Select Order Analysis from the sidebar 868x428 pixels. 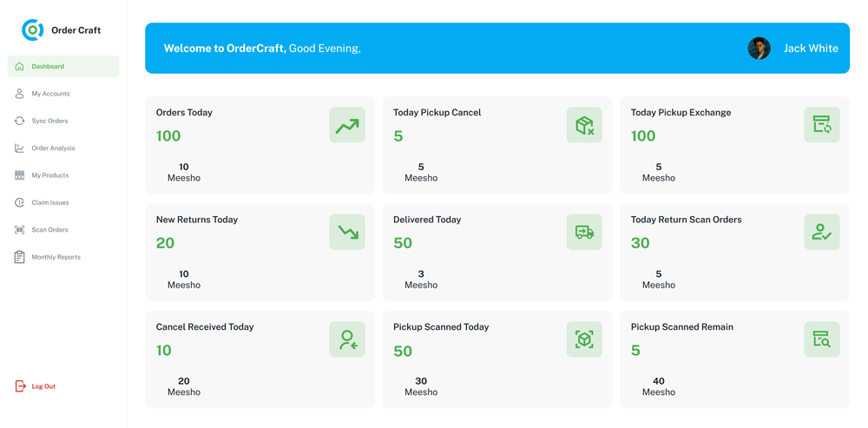coord(53,148)
